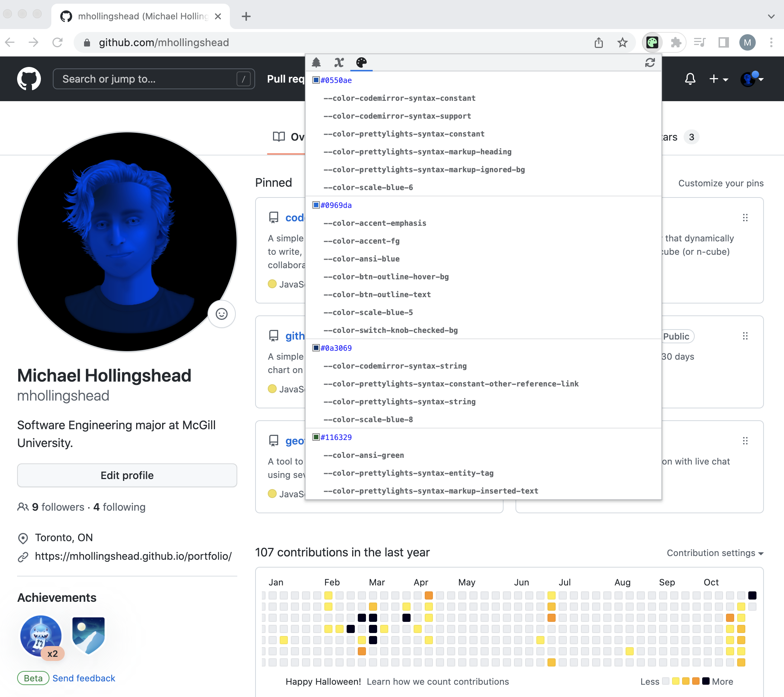Image resolution: width=784 pixels, height=697 pixels.
Task: Click the #116329 color swatch
Action: click(316, 437)
